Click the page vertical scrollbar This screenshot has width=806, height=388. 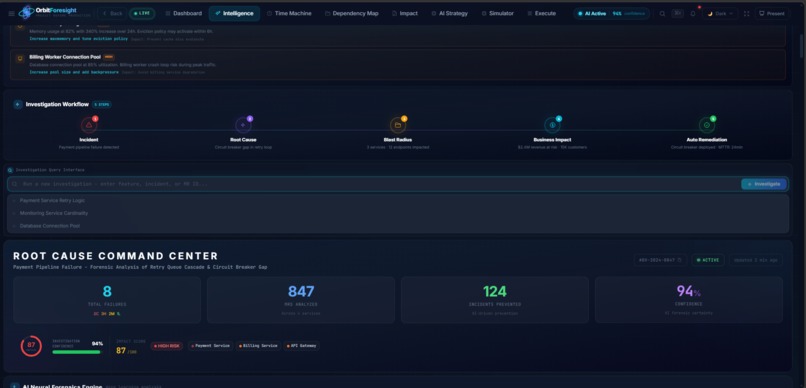pyautogui.click(x=801, y=46)
